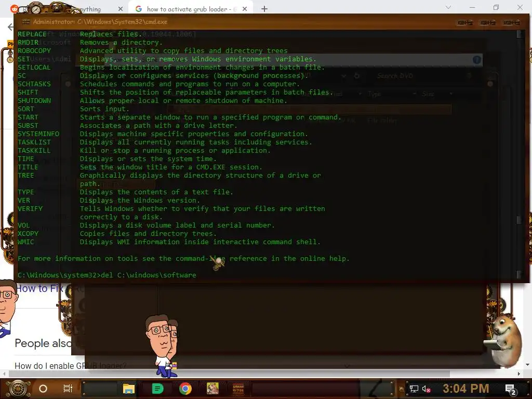Click the cmd.exe title bar system icon
Image resolution: width=532 pixels, height=399 pixels.
[x=26, y=22]
